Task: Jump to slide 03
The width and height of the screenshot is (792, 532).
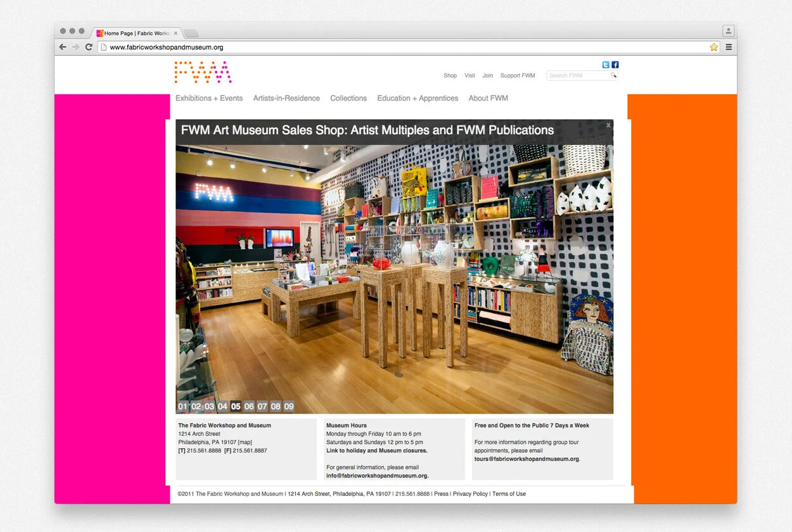Action: 209,407
